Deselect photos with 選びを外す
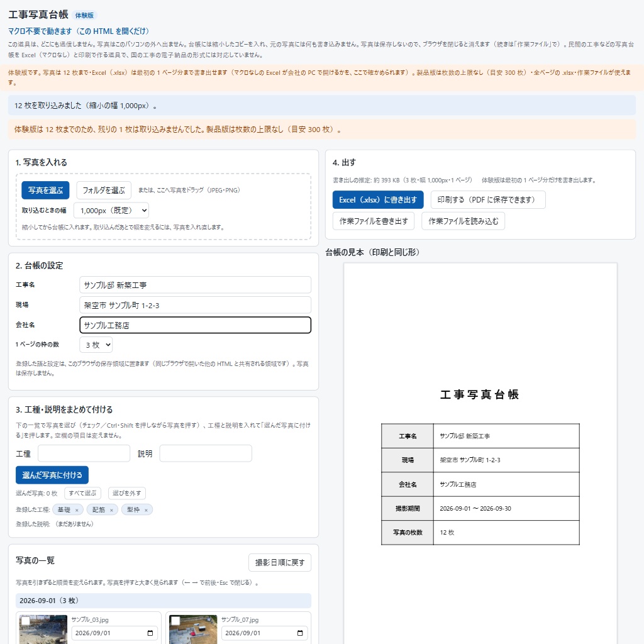The image size is (644, 644). click(126, 493)
